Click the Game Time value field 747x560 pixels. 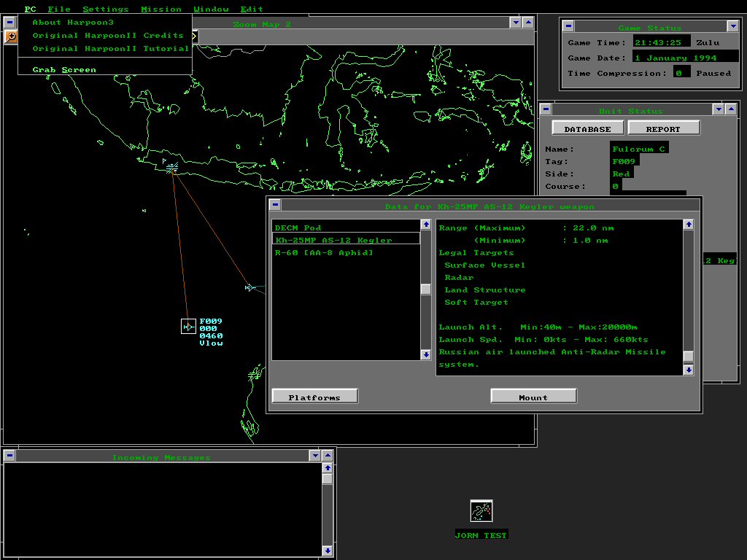pyautogui.click(x=661, y=42)
